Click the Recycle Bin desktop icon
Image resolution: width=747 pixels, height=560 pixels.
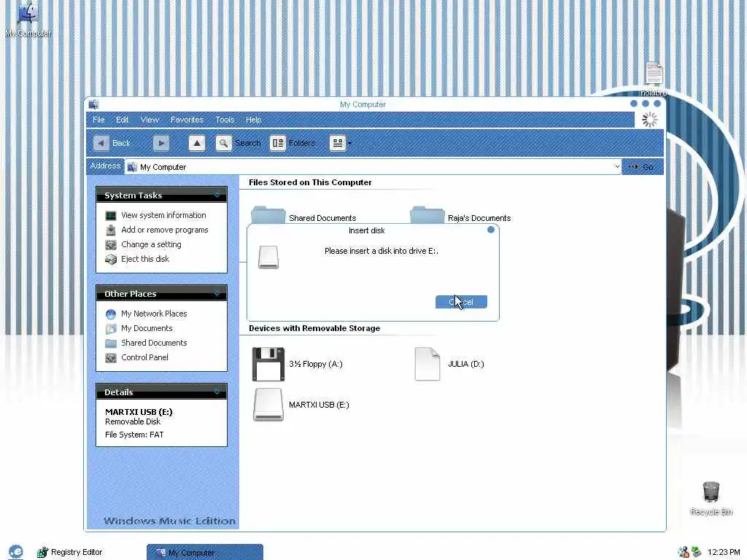[711, 498]
